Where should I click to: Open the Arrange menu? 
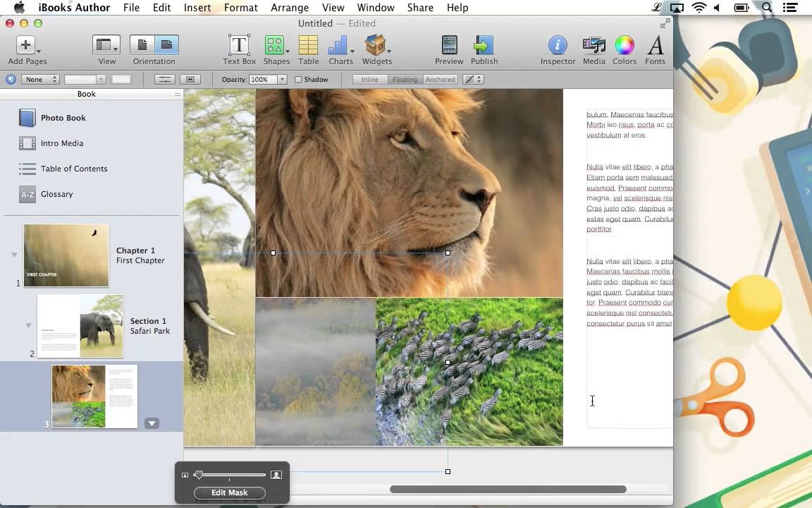click(x=290, y=8)
